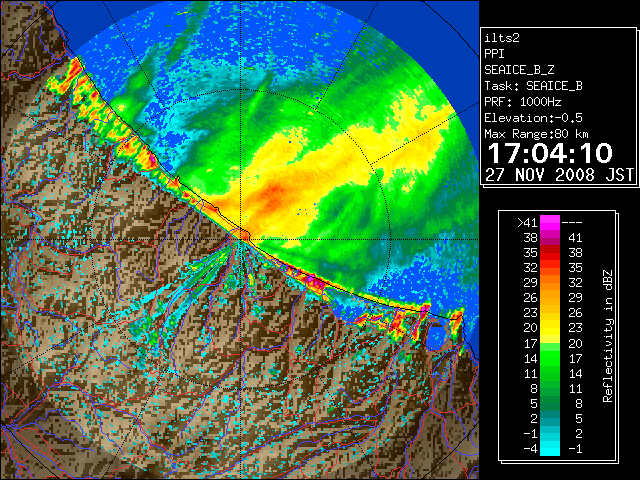The width and height of the screenshot is (640, 480).
Task: Click the 'SEAICE_B_Z' product name
Action: point(519,70)
